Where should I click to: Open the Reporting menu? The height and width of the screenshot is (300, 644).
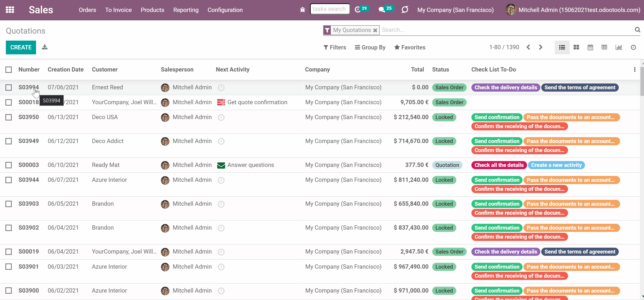click(x=186, y=10)
